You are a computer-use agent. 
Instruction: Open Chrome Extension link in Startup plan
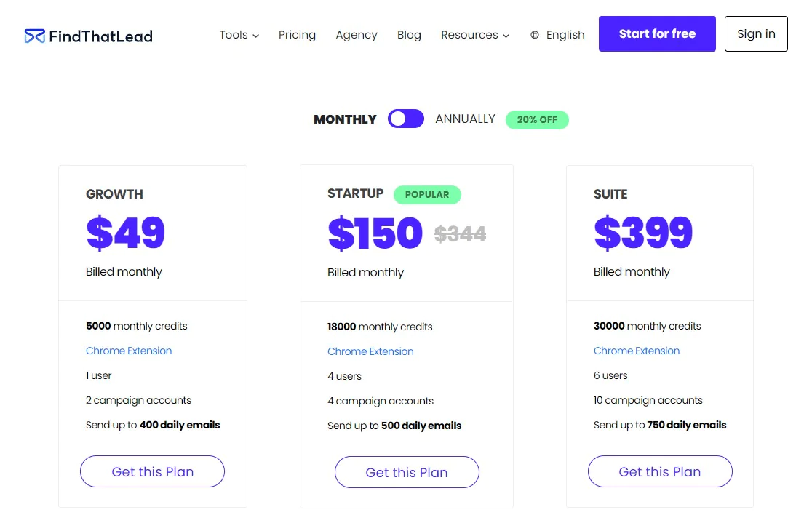[x=370, y=351]
